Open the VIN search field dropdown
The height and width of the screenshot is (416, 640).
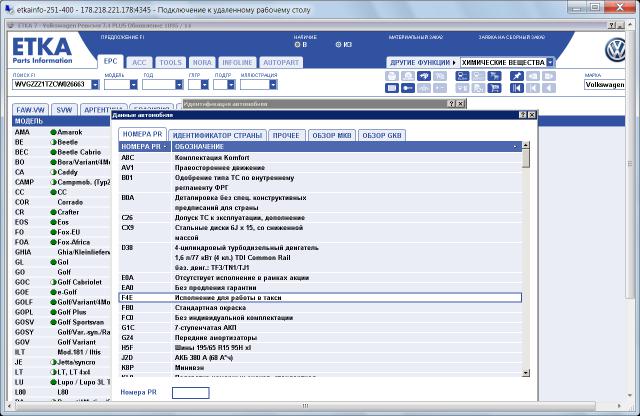tap(95, 85)
